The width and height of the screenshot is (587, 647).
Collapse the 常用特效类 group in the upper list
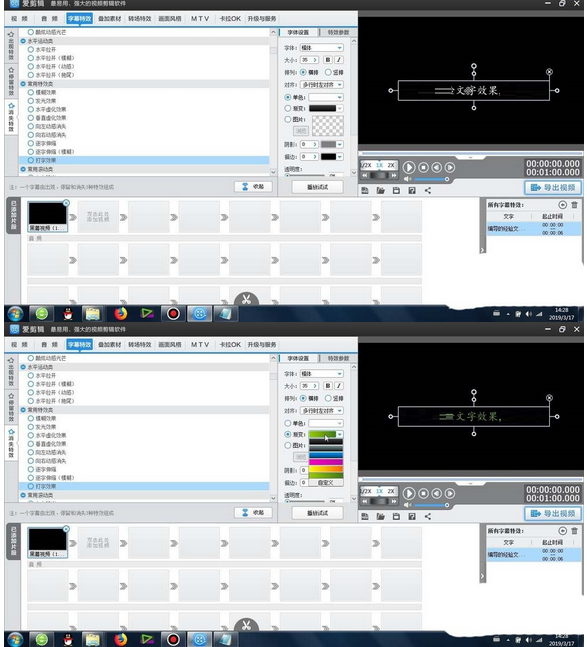pos(23,84)
